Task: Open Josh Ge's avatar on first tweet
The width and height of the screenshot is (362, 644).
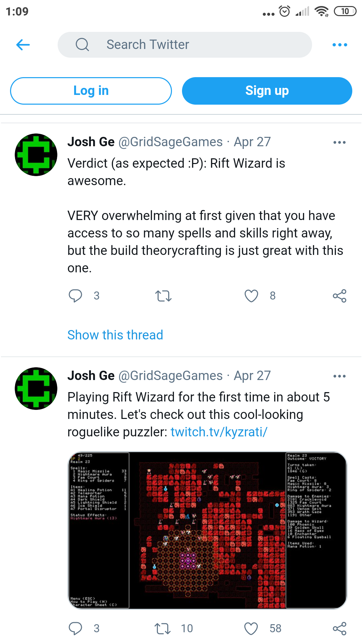Action: [36, 155]
